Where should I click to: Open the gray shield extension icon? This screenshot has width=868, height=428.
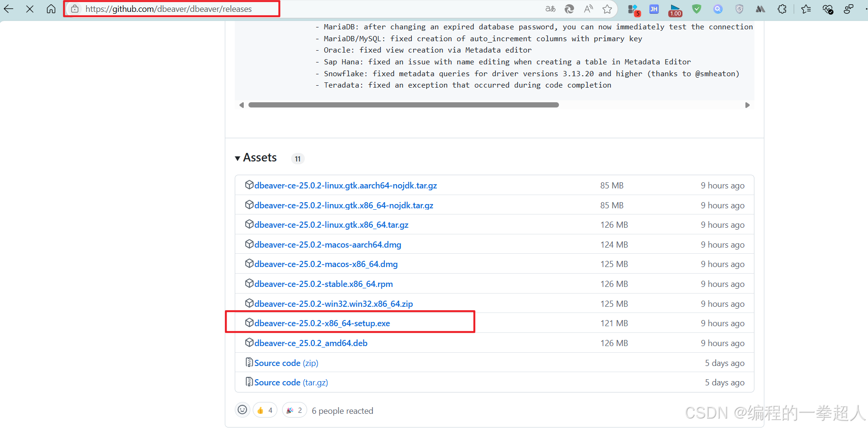[x=739, y=9]
